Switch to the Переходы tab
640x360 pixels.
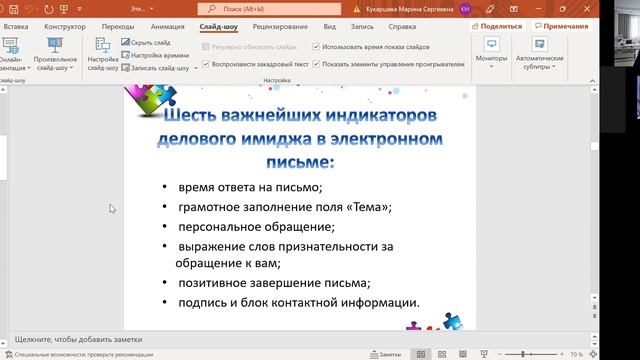tap(118, 27)
